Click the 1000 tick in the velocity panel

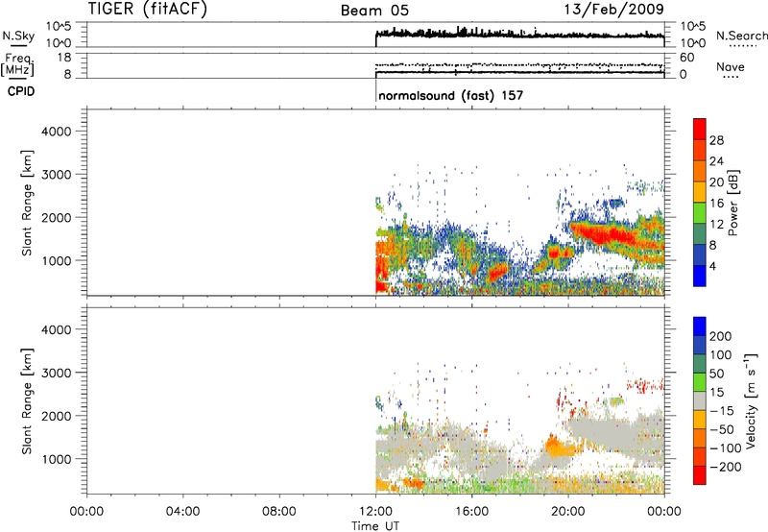[57, 459]
